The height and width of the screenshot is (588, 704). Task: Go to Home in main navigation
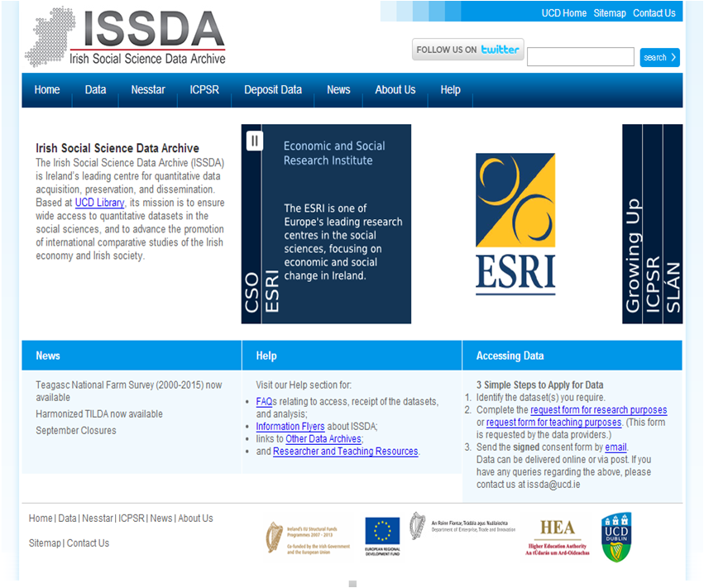[x=47, y=90]
